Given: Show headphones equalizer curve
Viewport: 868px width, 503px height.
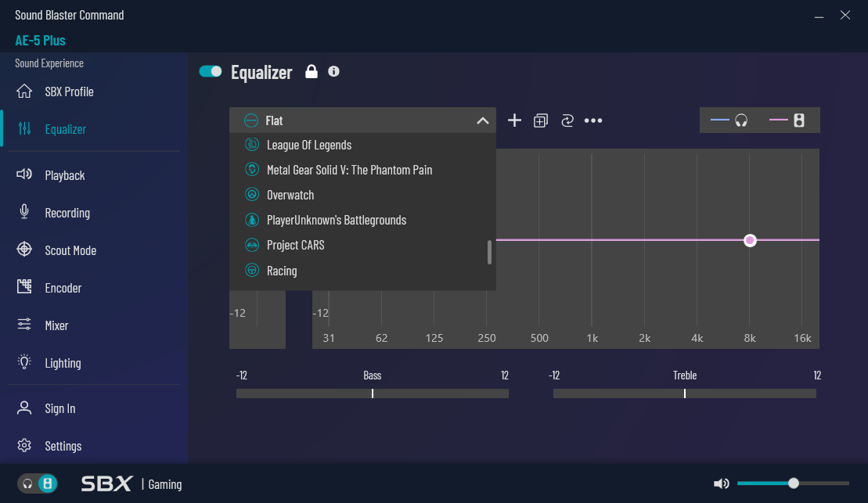Looking at the screenshot, I should coord(729,120).
